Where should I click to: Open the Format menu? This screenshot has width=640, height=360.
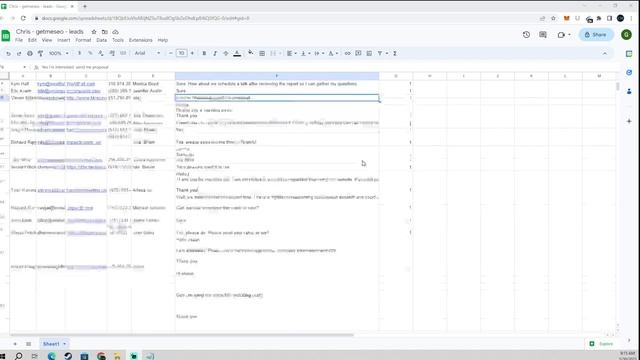83,40
